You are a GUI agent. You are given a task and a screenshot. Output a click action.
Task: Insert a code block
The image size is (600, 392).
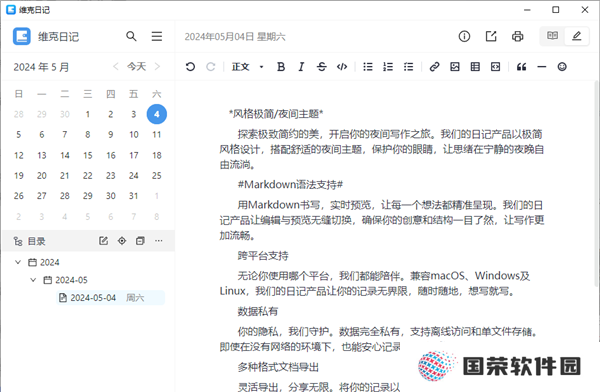pyautogui.click(x=495, y=67)
